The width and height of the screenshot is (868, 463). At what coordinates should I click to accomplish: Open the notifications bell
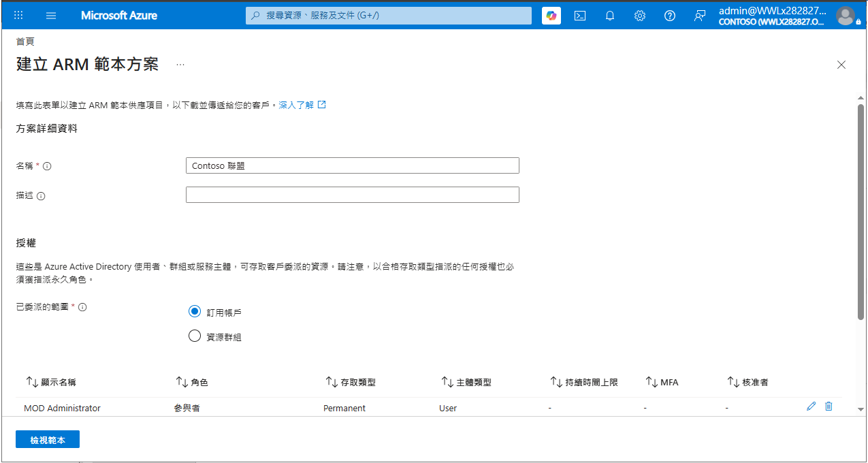(610, 16)
